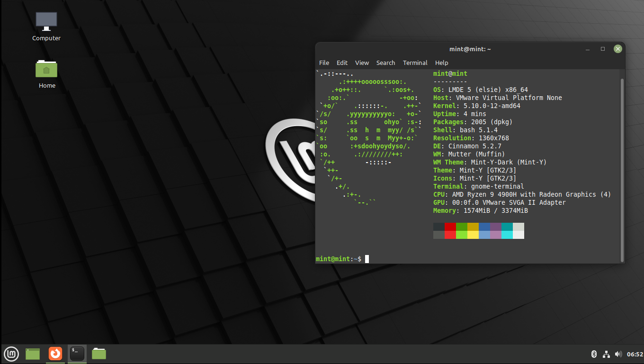644x364 pixels.
Task: Open the Linux Mint start menu
Action: tap(11, 354)
